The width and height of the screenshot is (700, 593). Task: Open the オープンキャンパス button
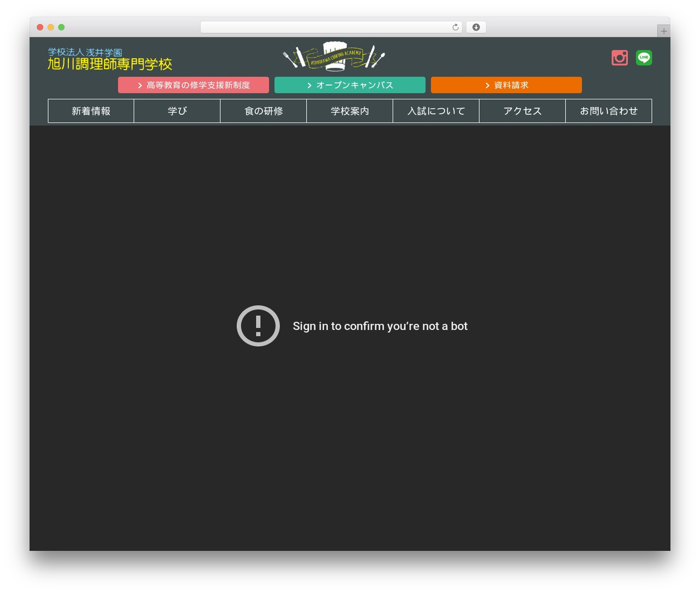pos(350,85)
